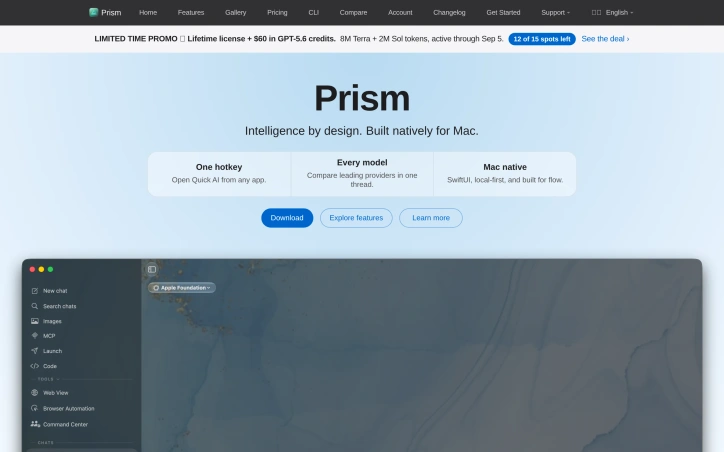
Task: Click the language flag icon beside English
Action: pyautogui.click(x=597, y=12)
